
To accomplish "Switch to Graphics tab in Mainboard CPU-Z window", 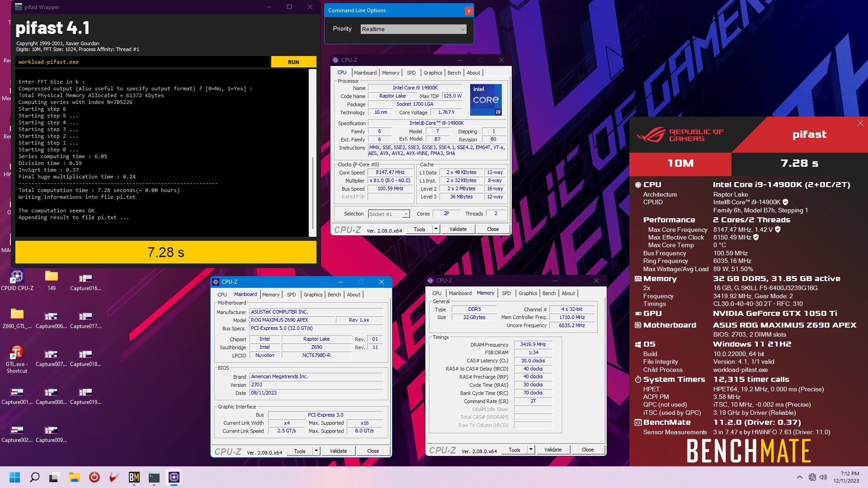I will coord(313,295).
